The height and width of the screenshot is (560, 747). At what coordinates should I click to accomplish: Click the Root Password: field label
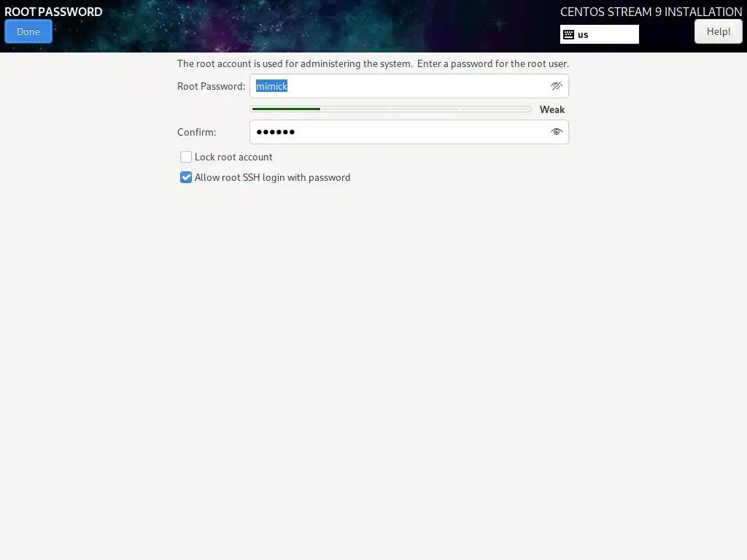211,86
